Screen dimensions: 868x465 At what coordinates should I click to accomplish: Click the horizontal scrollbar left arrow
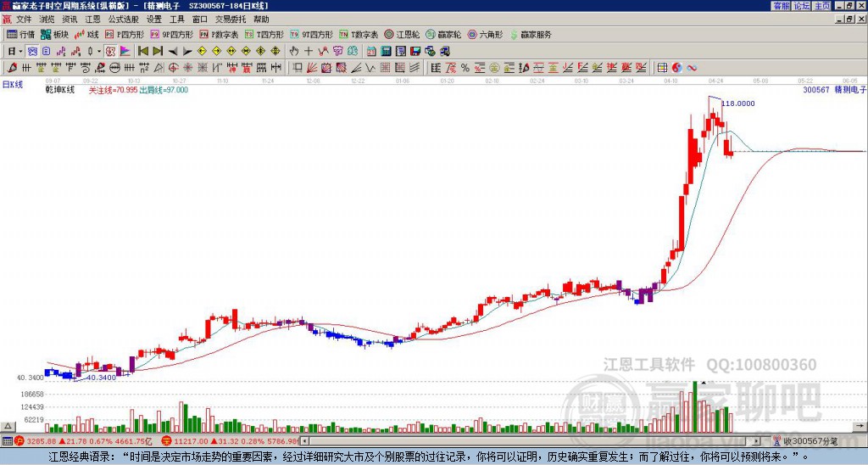[x=304, y=441]
